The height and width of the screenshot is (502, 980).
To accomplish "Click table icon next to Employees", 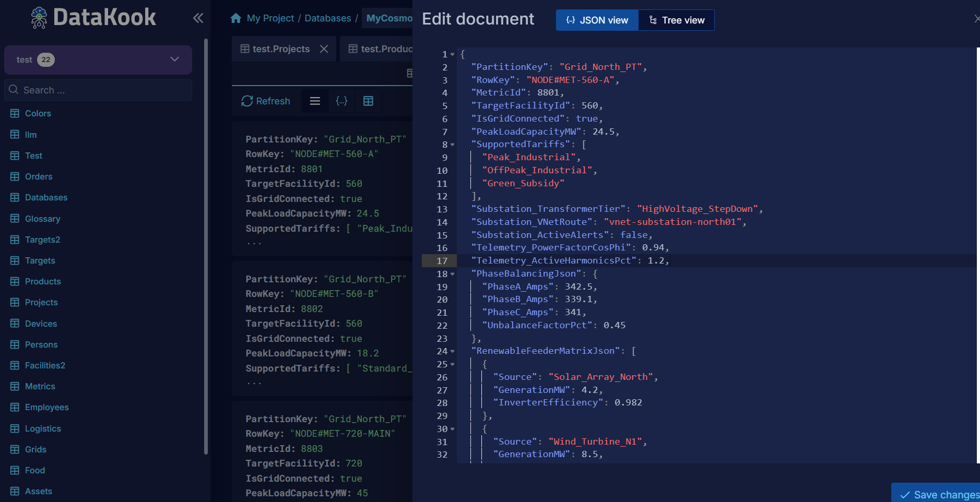I will (x=15, y=407).
